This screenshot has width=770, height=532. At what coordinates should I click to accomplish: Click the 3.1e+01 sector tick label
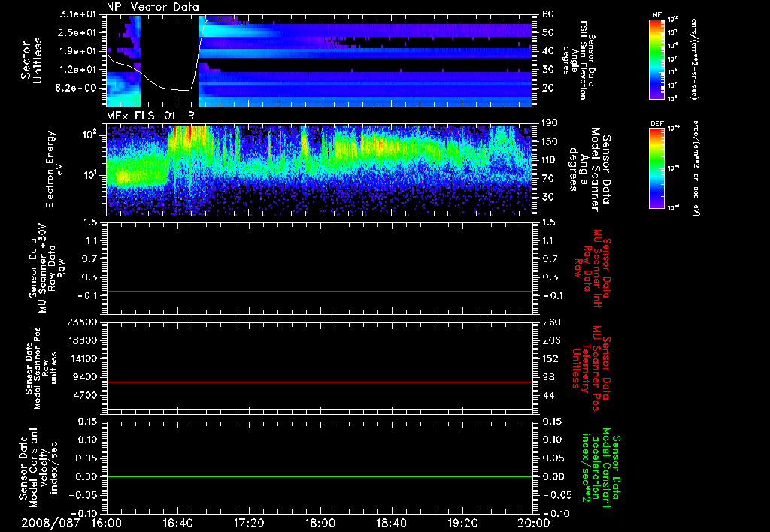pyautogui.click(x=78, y=14)
